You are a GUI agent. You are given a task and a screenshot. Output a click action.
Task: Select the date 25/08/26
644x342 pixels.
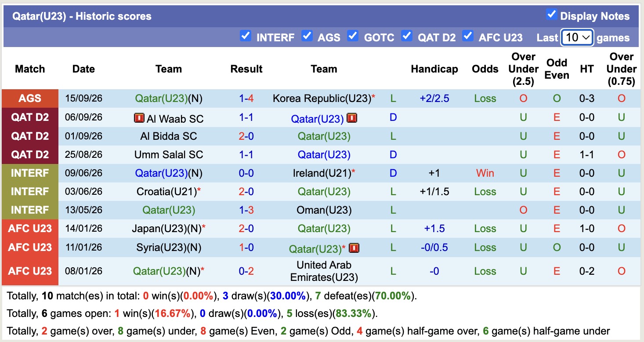point(83,155)
